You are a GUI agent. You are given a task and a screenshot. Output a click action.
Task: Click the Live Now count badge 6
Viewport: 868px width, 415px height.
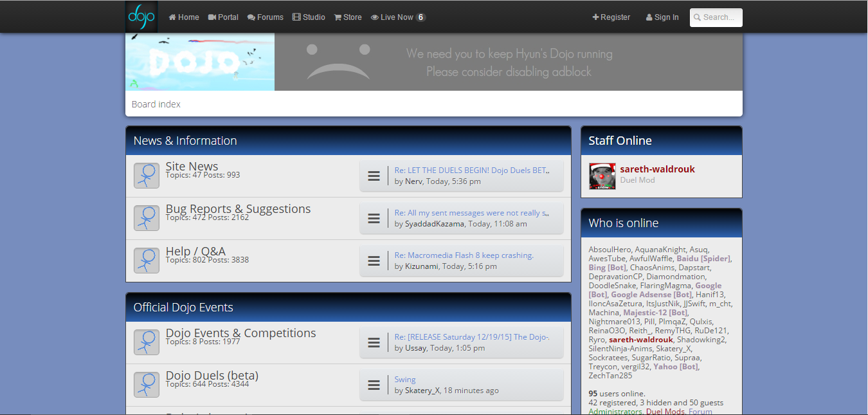click(x=420, y=17)
